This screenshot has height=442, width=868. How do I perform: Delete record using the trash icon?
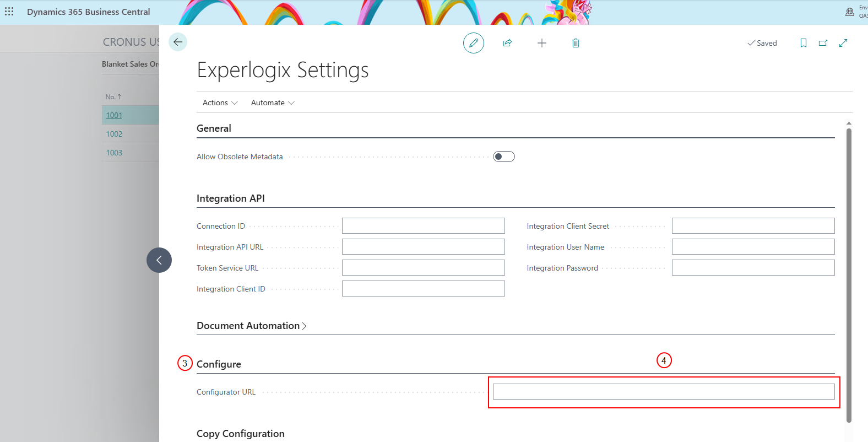click(576, 43)
